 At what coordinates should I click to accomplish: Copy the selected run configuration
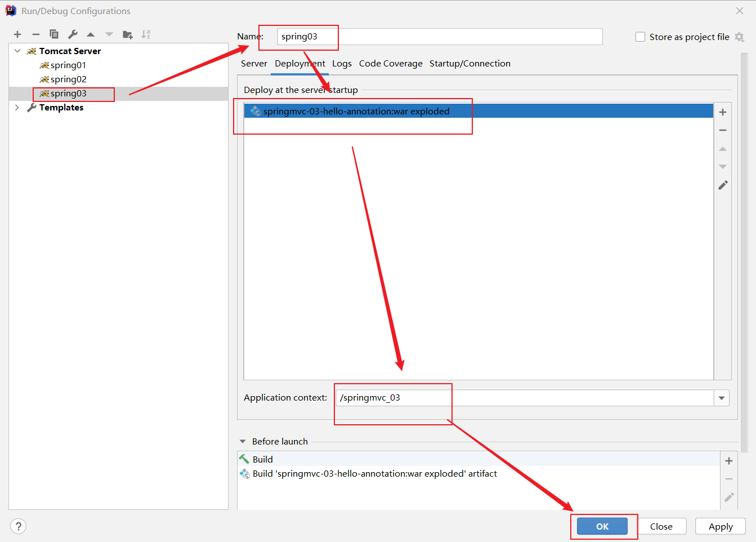pos(54,34)
